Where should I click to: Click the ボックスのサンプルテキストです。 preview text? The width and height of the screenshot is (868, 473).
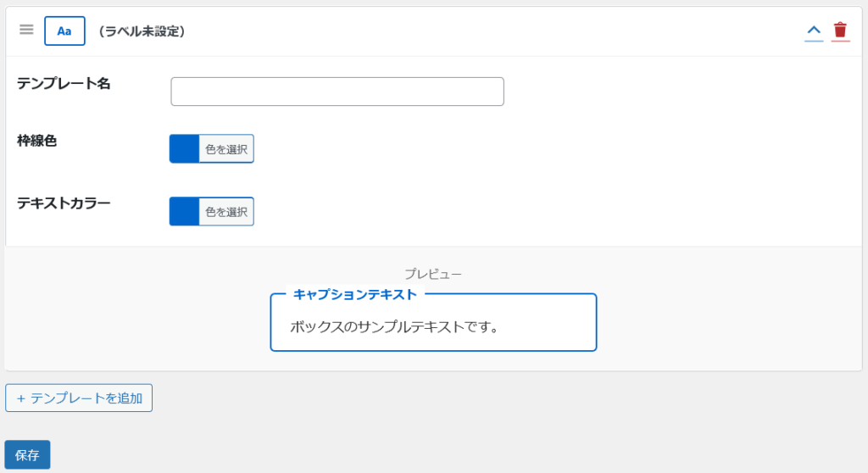pyautogui.click(x=394, y=326)
